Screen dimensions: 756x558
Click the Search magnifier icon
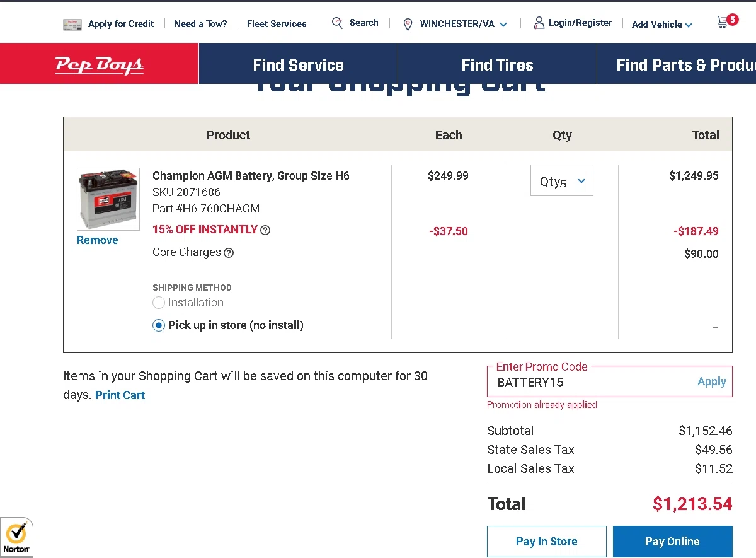point(338,23)
